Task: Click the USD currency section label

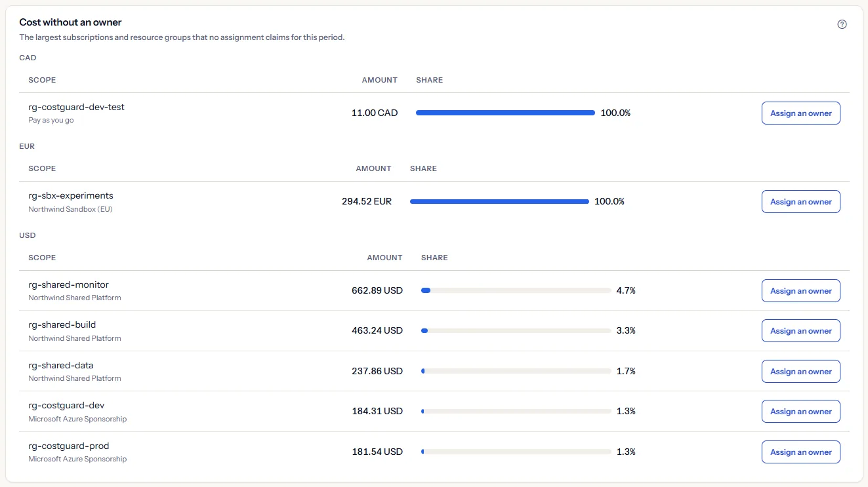Action: (x=28, y=235)
